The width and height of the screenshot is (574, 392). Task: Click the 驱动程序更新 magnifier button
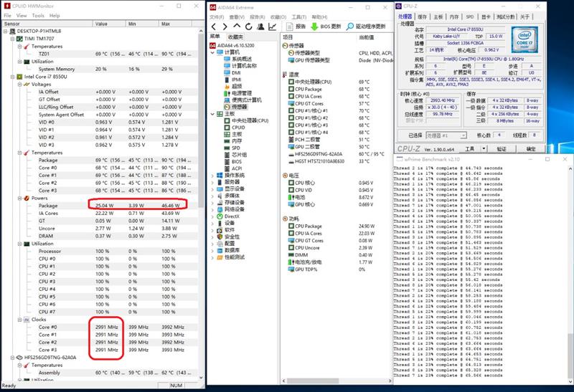[x=351, y=27]
